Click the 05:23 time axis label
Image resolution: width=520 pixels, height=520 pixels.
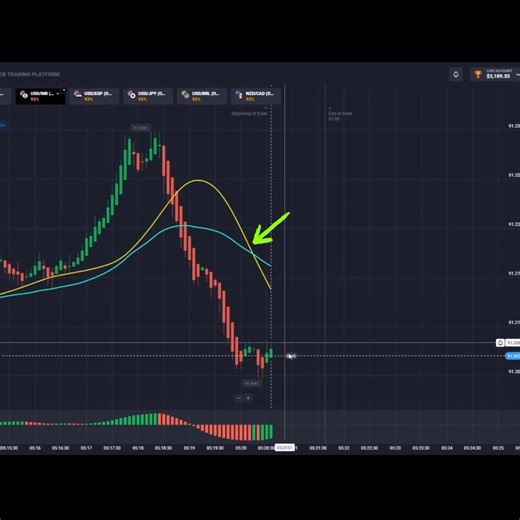pos(395,448)
